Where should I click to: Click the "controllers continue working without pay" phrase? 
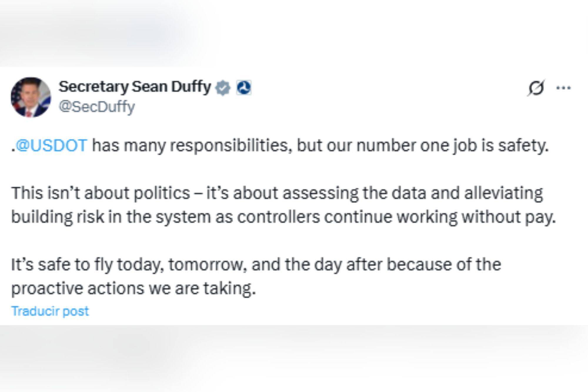coord(396,217)
